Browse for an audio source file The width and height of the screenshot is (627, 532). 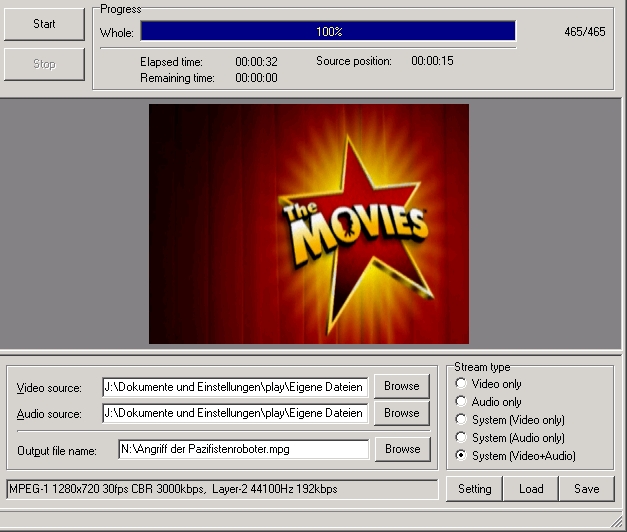(x=402, y=413)
